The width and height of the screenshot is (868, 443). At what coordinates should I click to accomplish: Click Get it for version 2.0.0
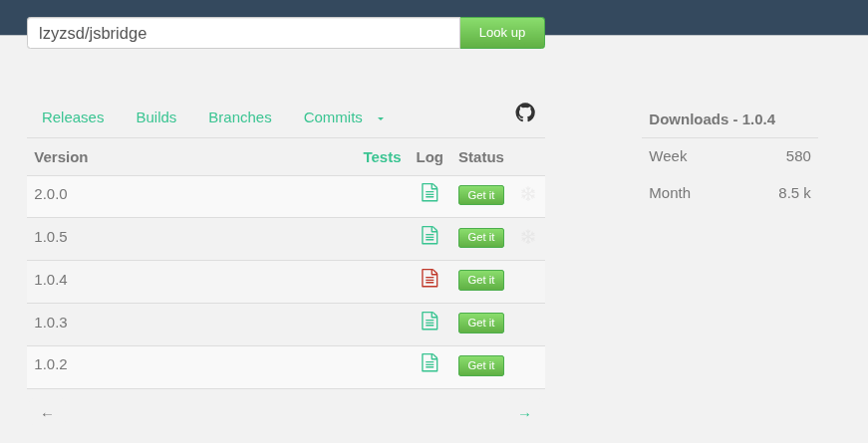pos(481,195)
